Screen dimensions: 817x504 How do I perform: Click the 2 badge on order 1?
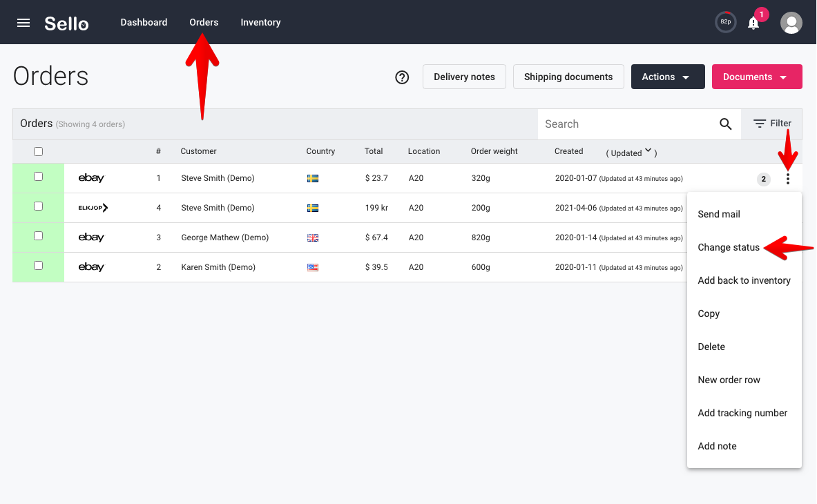tap(763, 179)
